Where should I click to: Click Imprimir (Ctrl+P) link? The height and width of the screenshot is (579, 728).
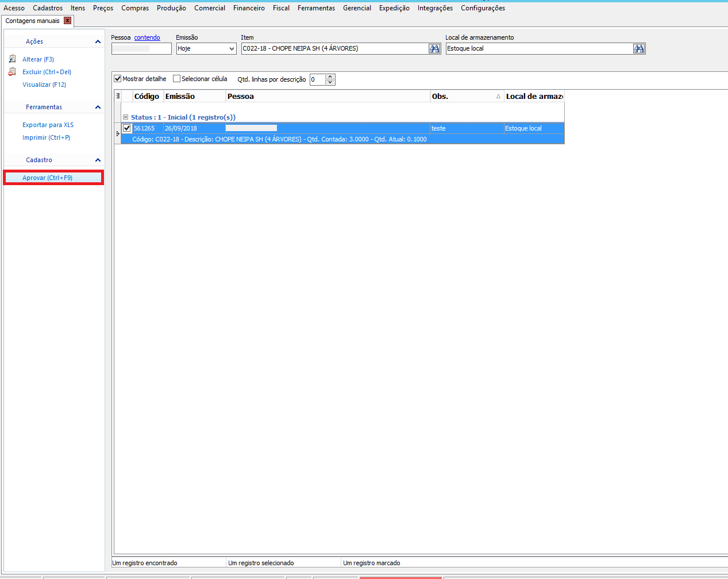click(46, 137)
